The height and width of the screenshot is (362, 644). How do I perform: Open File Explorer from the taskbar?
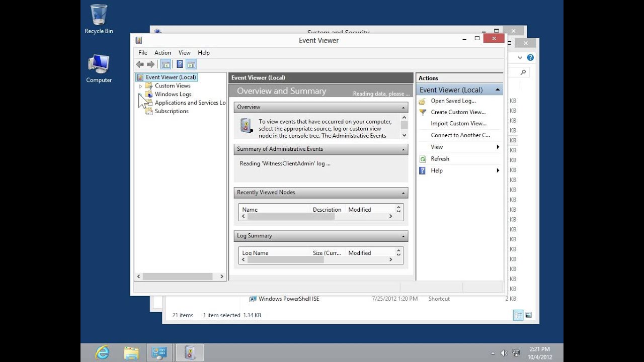click(131, 353)
